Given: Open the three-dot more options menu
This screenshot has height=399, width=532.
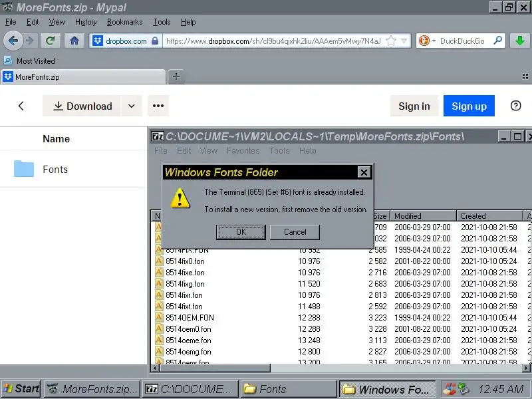Looking at the screenshot, I should [158, 106].
